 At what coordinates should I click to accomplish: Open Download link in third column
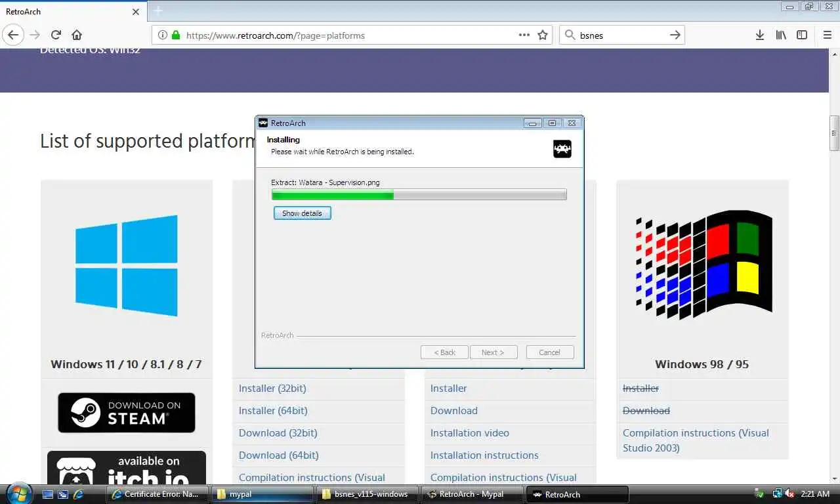[454, 411]
